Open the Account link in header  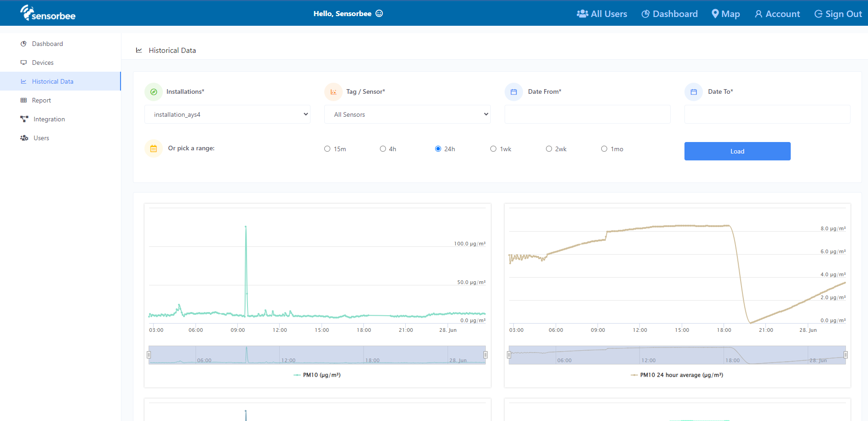click(777, 14)
